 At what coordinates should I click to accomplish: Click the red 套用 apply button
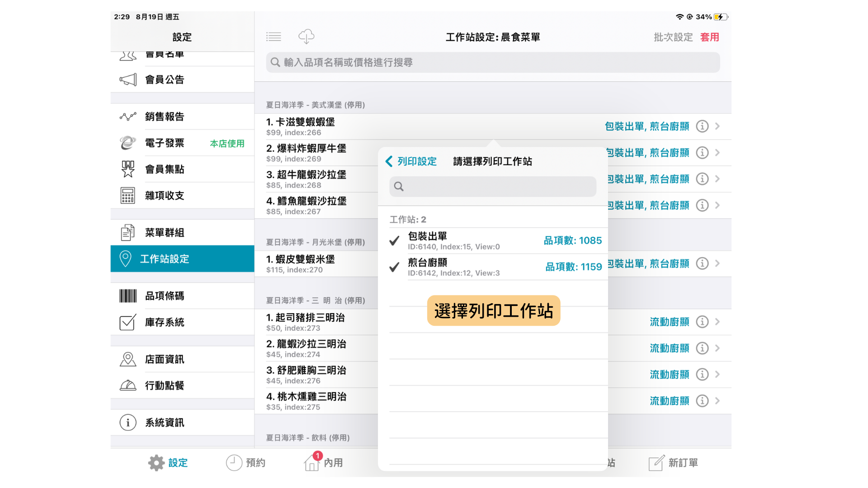coord(709,37)
